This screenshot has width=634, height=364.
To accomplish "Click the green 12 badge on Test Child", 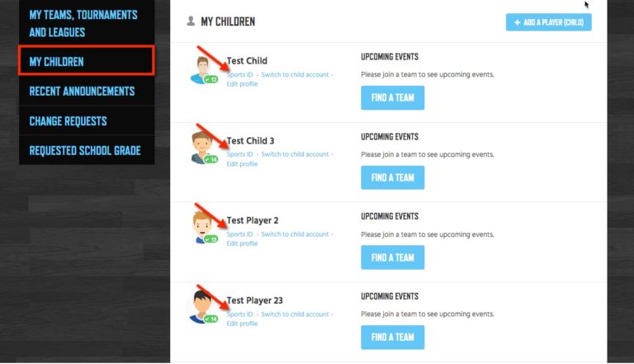I will 211,79.
